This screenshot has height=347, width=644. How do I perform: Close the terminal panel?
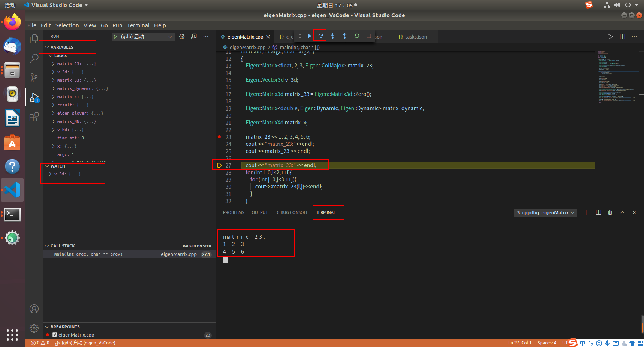[634, 212]
